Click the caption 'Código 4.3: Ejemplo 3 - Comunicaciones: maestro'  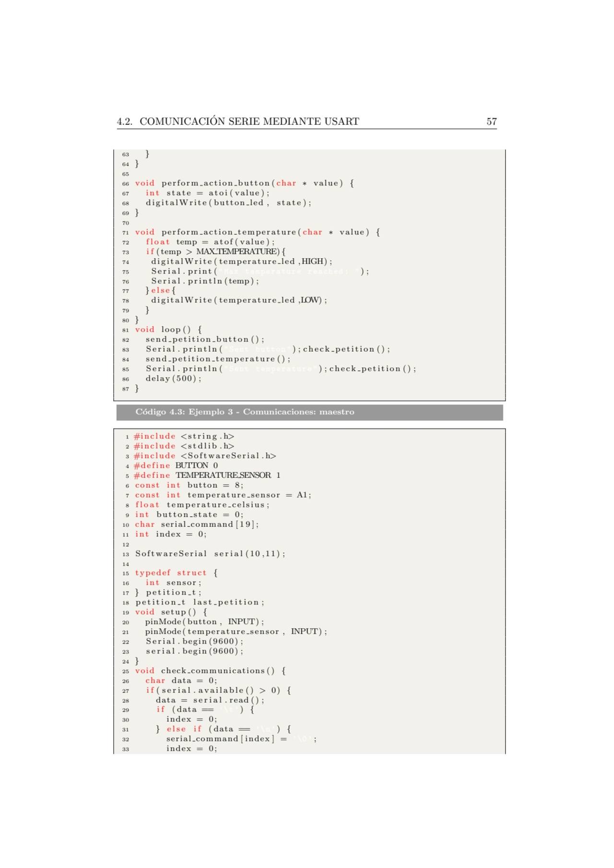click(245, 412)
